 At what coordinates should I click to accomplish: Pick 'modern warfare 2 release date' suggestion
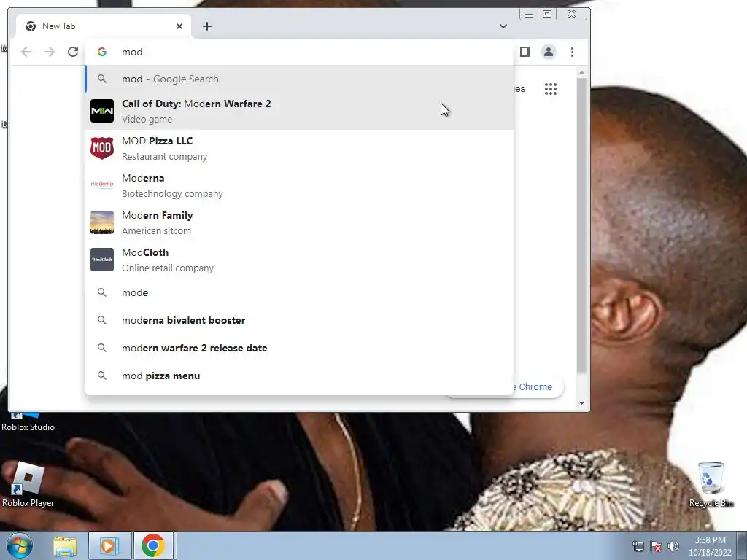[300, 348]
